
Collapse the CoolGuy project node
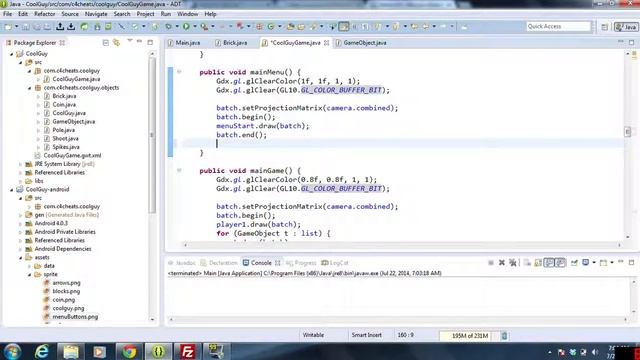click(12, 54)
